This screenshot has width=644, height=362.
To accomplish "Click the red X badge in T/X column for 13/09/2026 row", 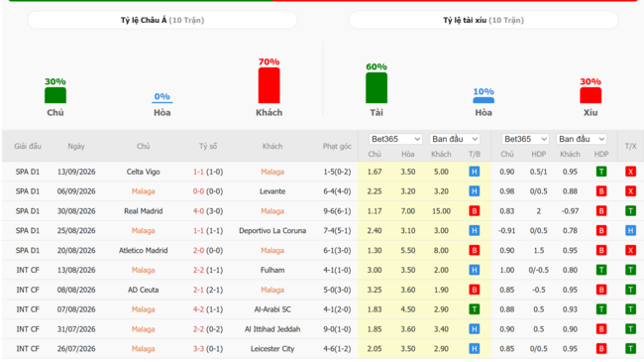I will coord(630,172).
